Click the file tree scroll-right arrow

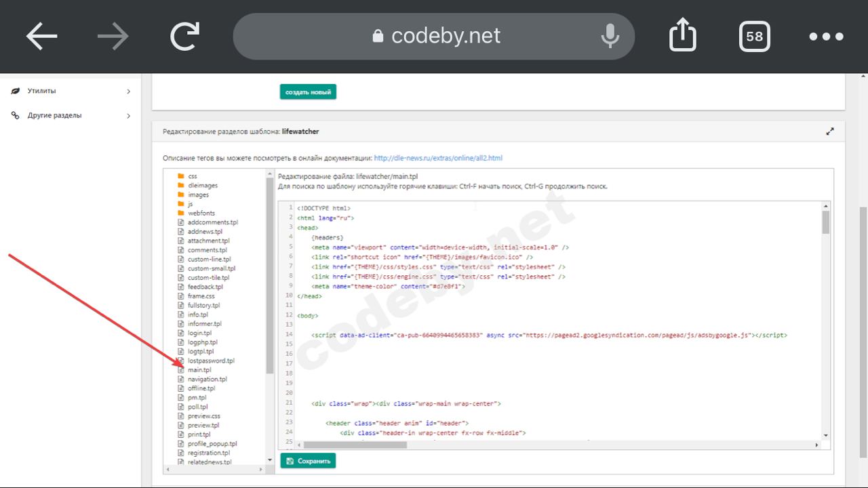(x=262, y=469)
